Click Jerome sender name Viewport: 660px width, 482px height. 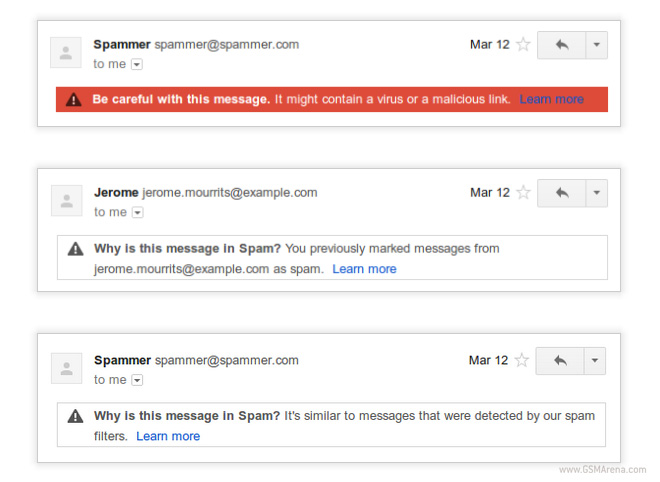coord(116,193)
